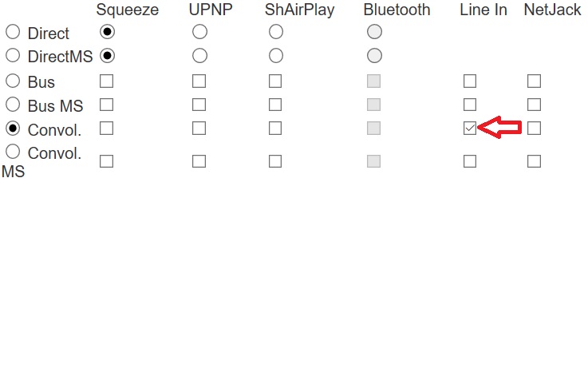Enable NetJack checkbox in Bus MS row

pyautogui.click(x=534, y=105)
